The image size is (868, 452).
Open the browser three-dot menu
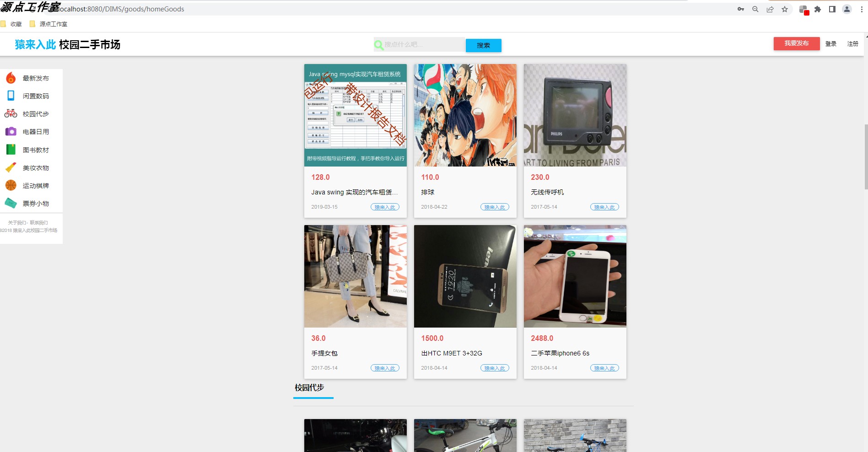pyautogui.click(x=862, y=9)
